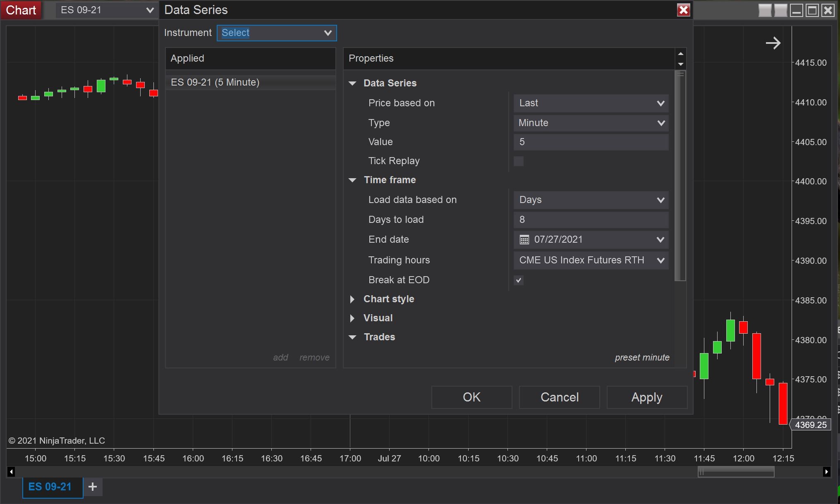
Task: Select ES 09-21 (5 Minute) applied series
Action: coord(215,82)
